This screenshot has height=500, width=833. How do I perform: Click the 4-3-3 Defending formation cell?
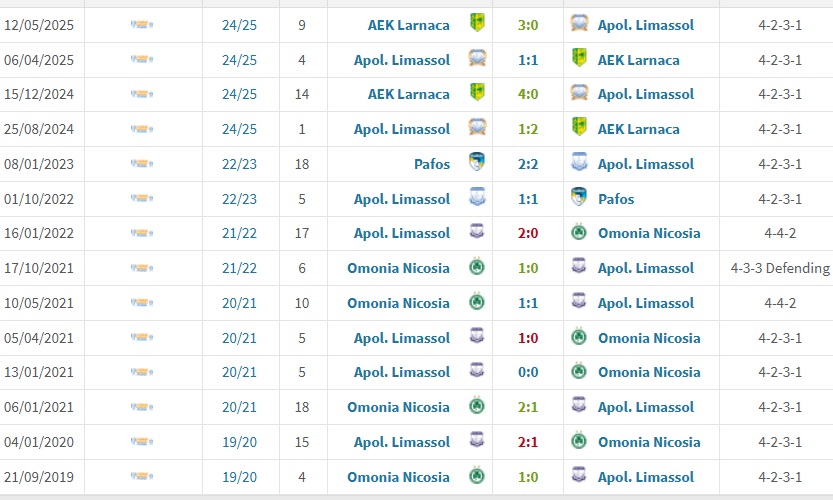[x=780, y=268]
